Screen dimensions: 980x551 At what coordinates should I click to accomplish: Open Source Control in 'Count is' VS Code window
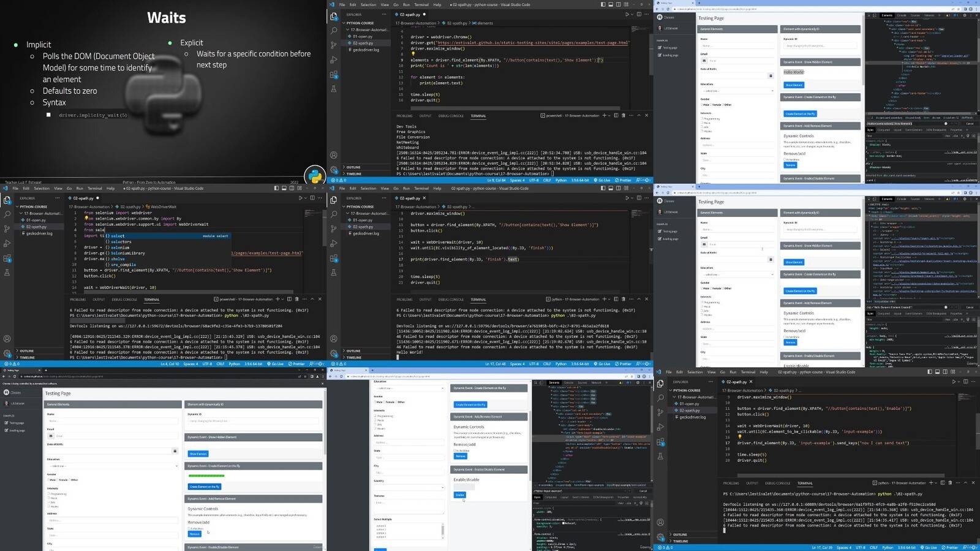[334, 45]
